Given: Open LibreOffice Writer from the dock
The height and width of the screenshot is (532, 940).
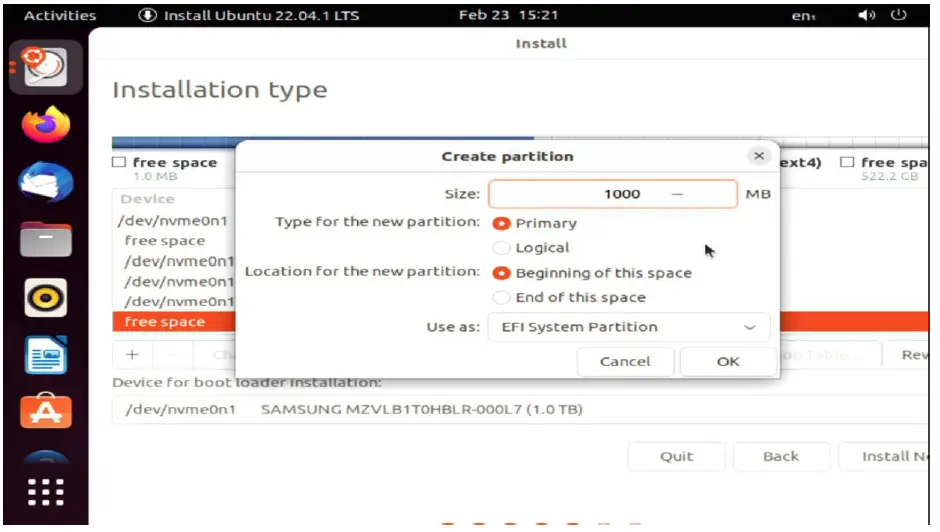Looking at the screenshot, I should 46,355.
